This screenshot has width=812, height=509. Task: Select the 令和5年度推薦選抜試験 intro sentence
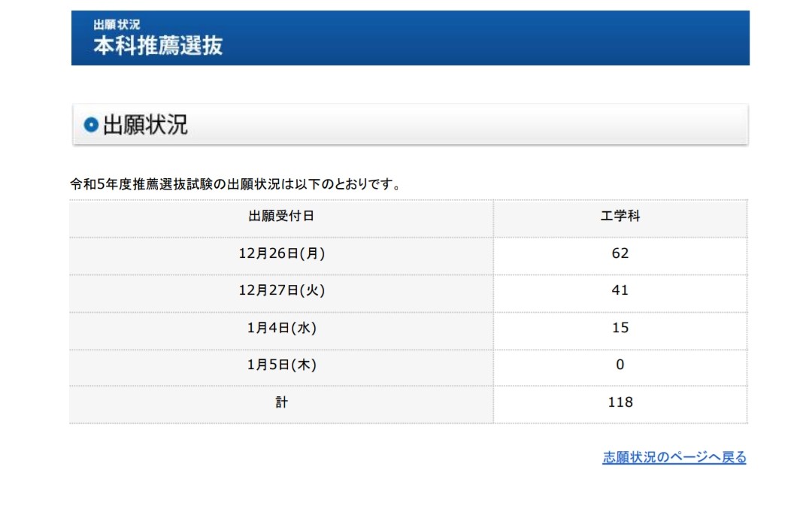(x=235, y=183)
